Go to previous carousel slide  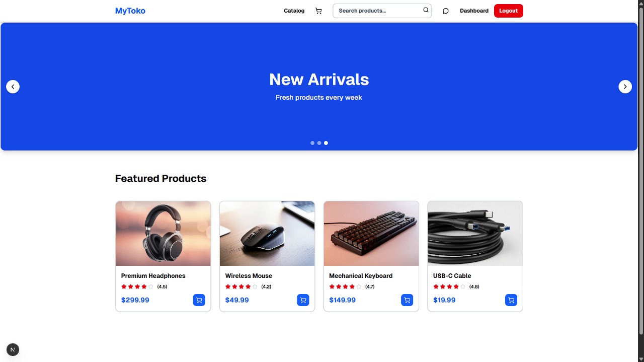pyautogui.click(x=13, y=87)
